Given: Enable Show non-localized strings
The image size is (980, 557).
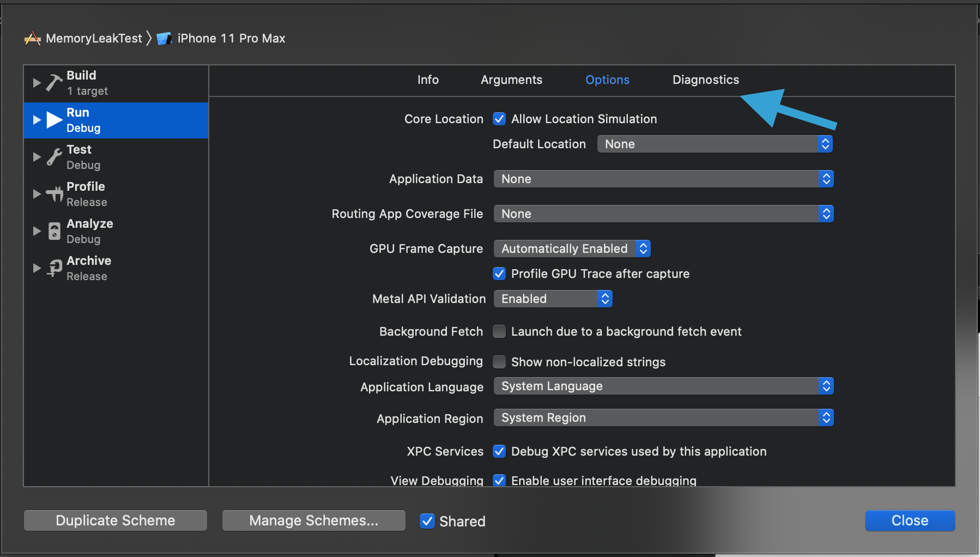Looking at the screenshot, I should tap(499, 362).
